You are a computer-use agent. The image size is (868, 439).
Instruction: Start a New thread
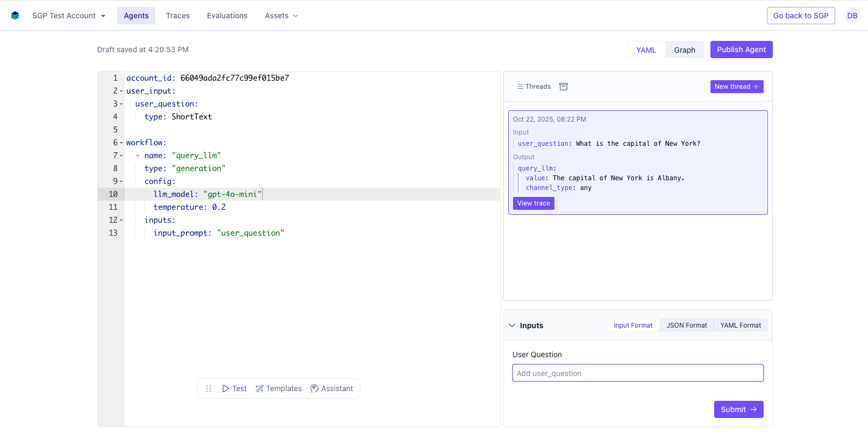click(x=737, y=87)
